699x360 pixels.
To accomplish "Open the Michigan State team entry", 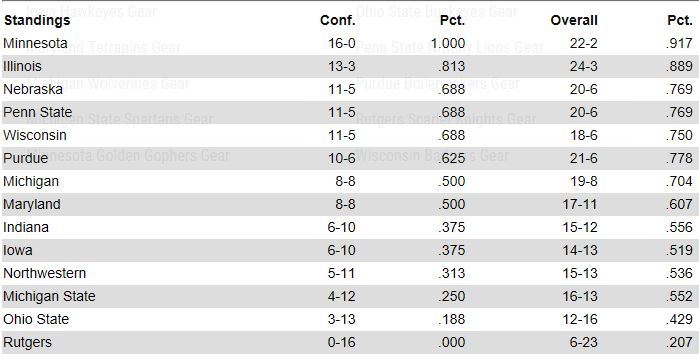I will click(x=49, y=296).
